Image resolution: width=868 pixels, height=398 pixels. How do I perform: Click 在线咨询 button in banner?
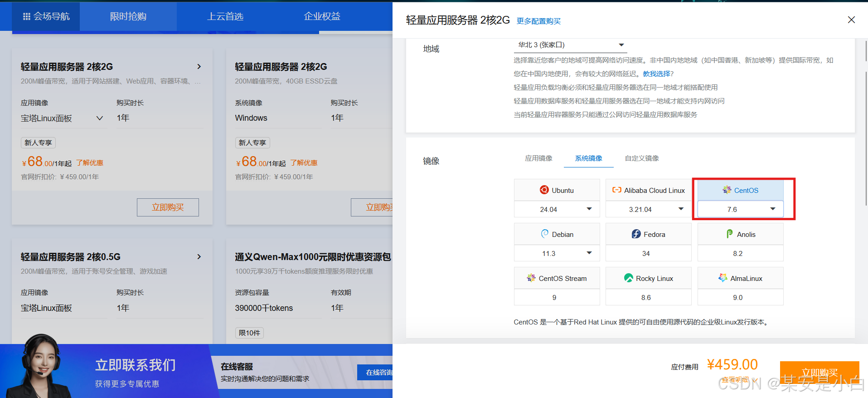tap(375, 372)
